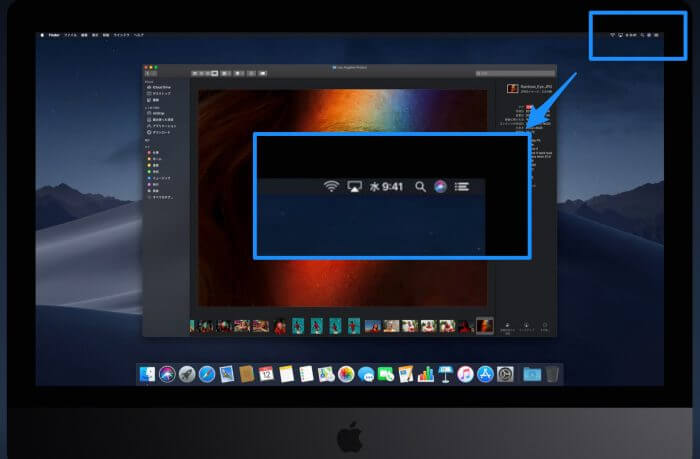
Task: Open Mail stamp icon in Dock
Action: tap(227, 374)
